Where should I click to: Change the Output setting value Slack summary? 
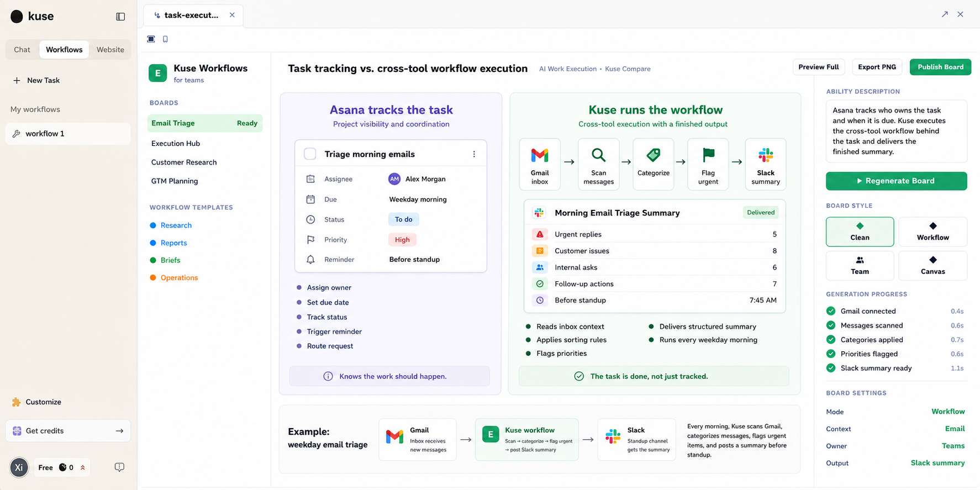point(937,463)
